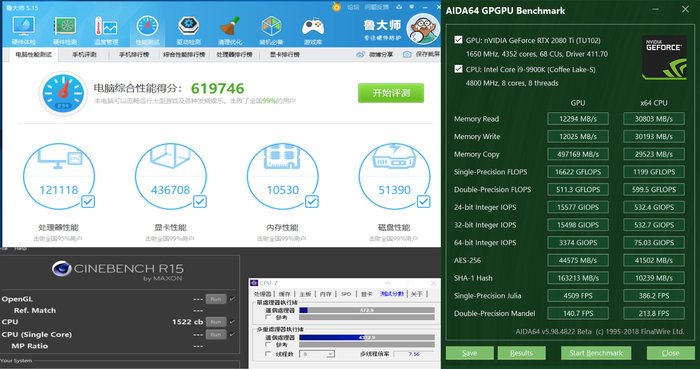Click the green 开始评测 button
Image resolution: width=700 pixels, height=369 pixels.
point(391,93)
